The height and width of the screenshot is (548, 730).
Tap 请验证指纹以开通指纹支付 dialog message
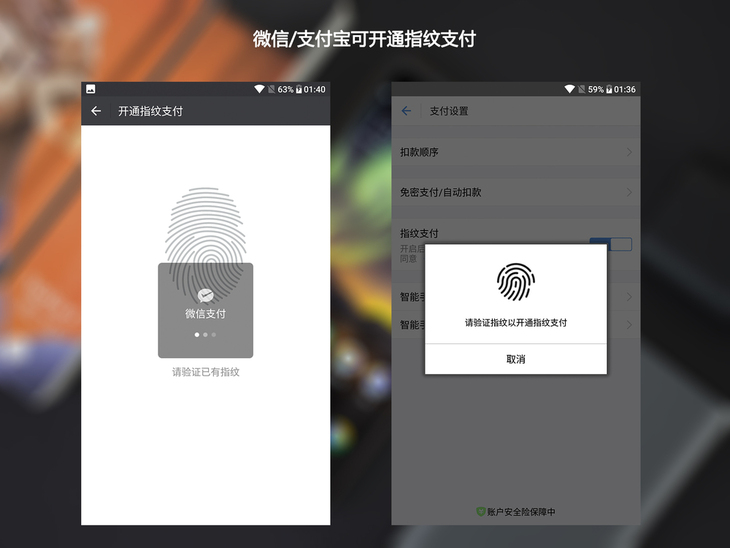(x=516, y=323)
